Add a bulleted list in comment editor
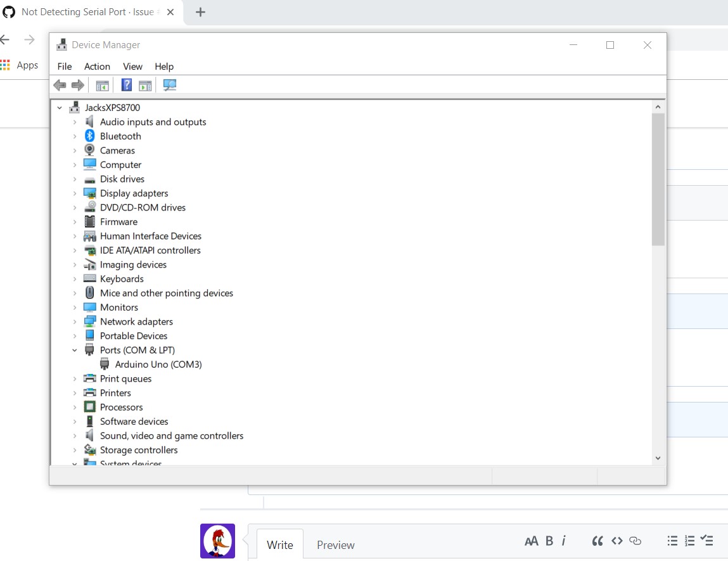The height and width of the screenshot is (561, 728). 672,541
